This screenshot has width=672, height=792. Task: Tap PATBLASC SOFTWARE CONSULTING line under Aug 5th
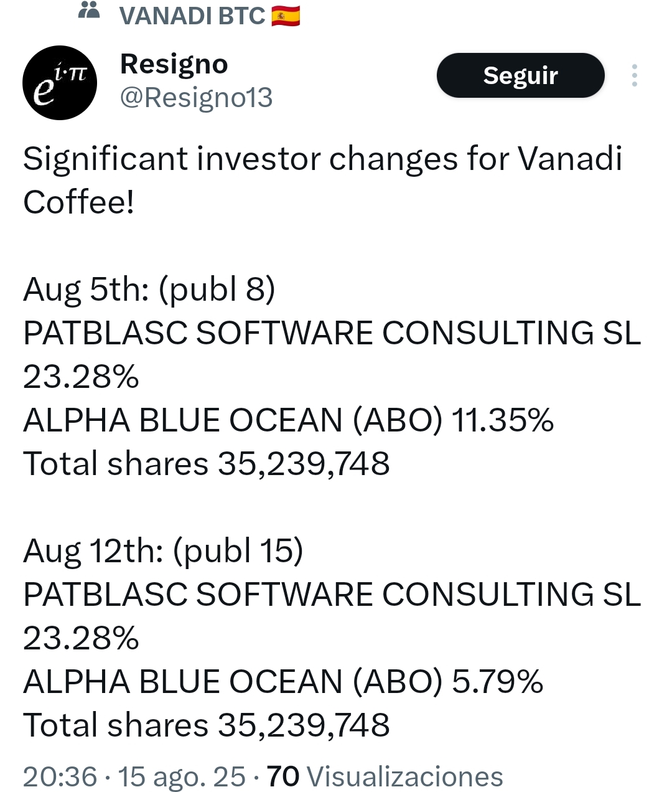pos(332,333)
